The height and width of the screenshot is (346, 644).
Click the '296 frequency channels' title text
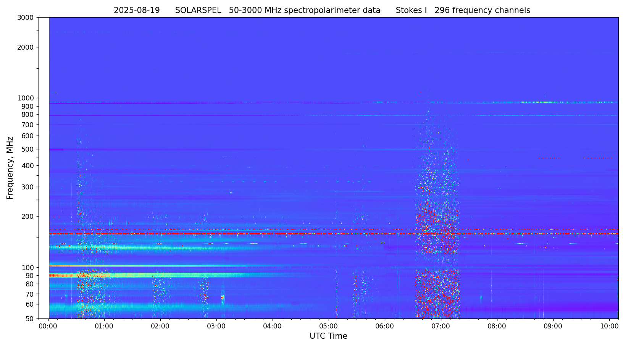click(482, 11)
